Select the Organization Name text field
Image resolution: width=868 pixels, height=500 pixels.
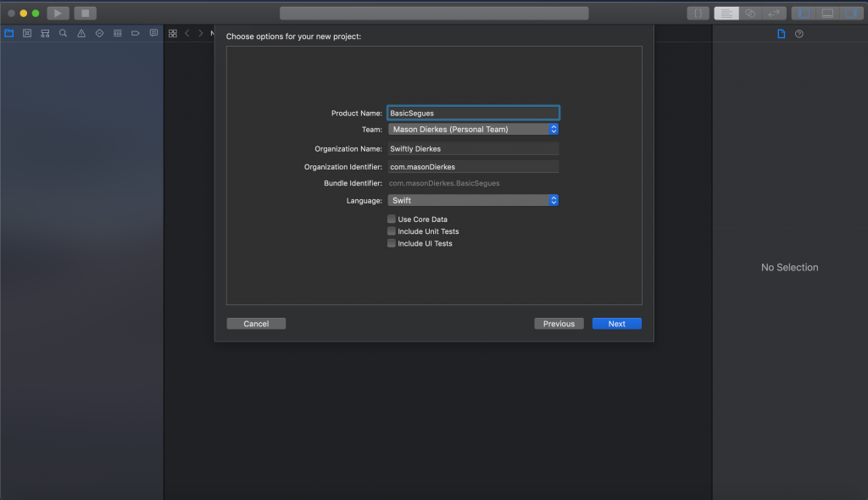(x=473, y=148)
